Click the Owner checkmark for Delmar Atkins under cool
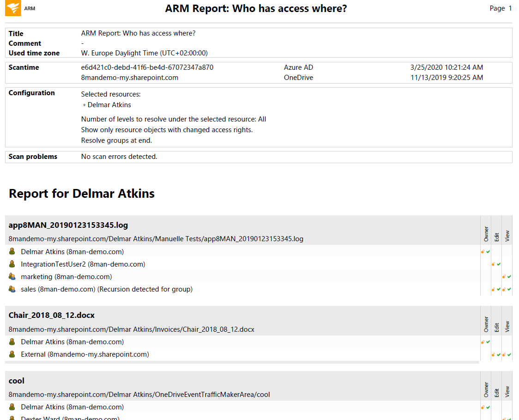This screenshot has height=420, width=519. (488, 407)
